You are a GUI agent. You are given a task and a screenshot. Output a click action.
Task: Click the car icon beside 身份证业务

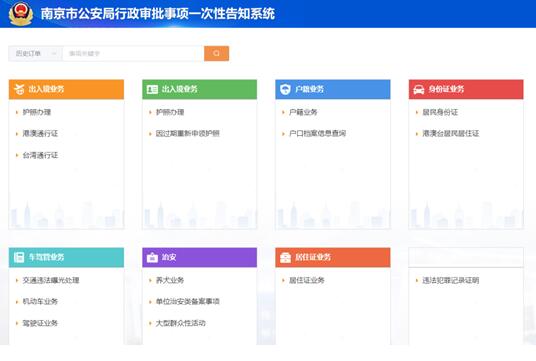(419, 90)
